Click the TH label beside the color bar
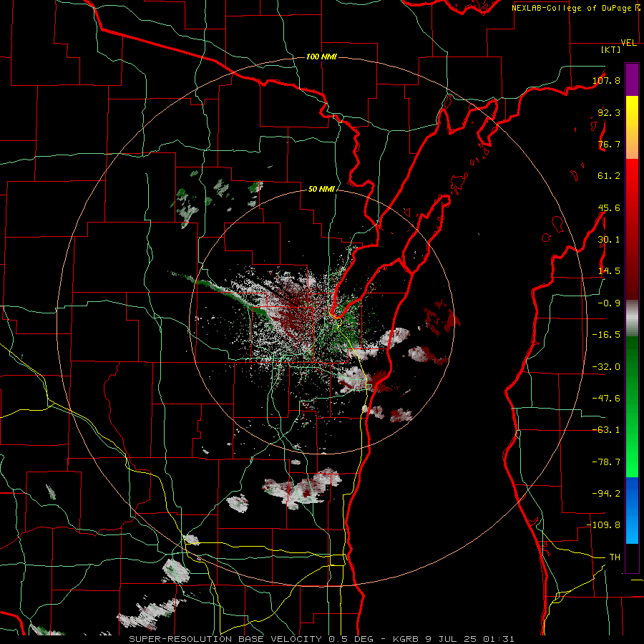 [x=615, y=557]
